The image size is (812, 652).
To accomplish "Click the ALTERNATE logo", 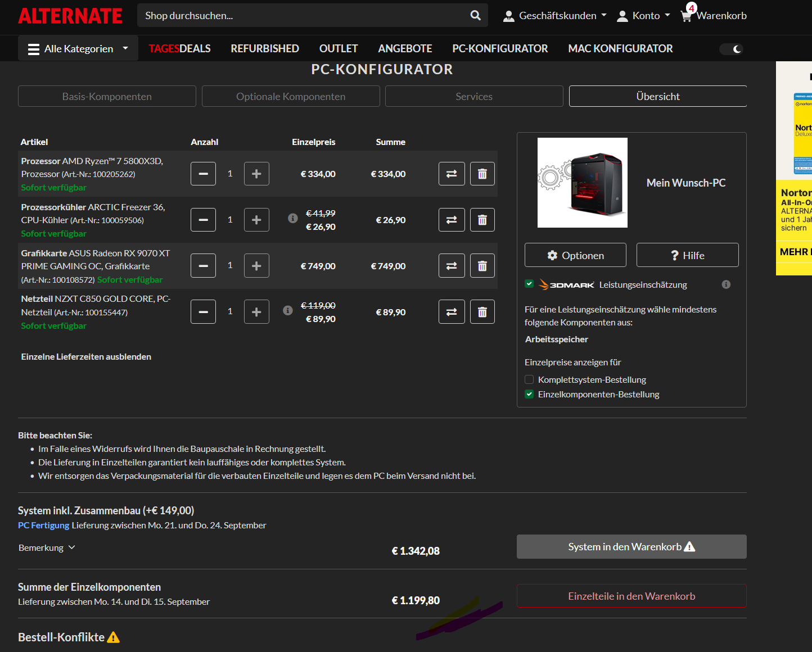I will 70,16.
